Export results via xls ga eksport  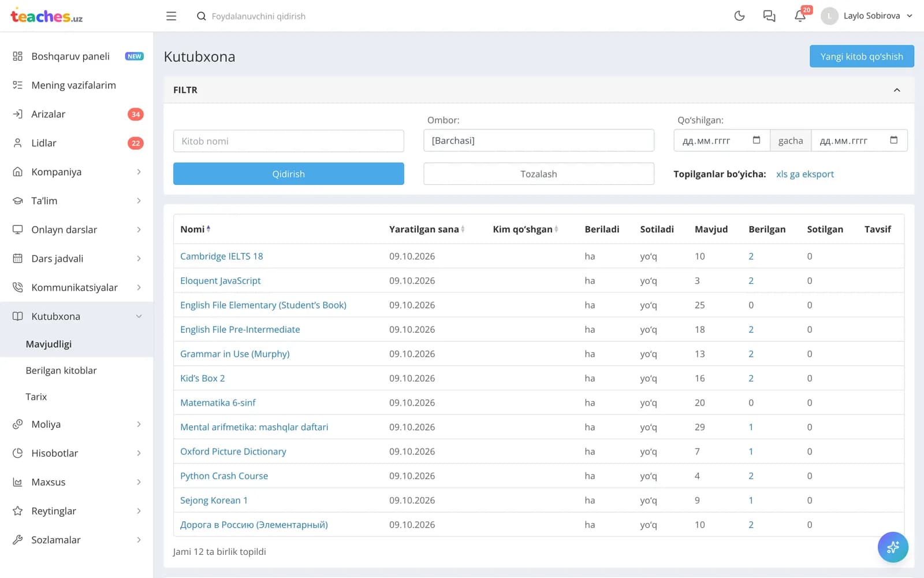[805, 174]
